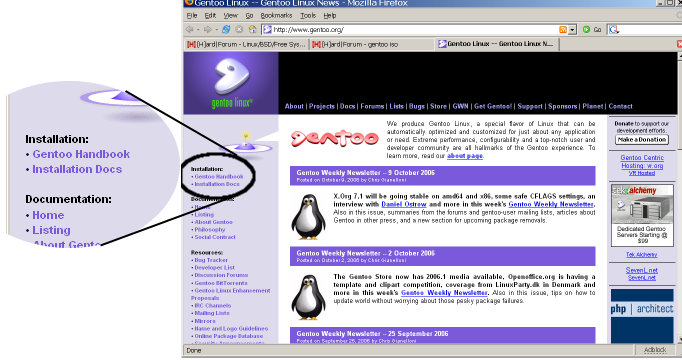Open the Go menu

[249, 15]
